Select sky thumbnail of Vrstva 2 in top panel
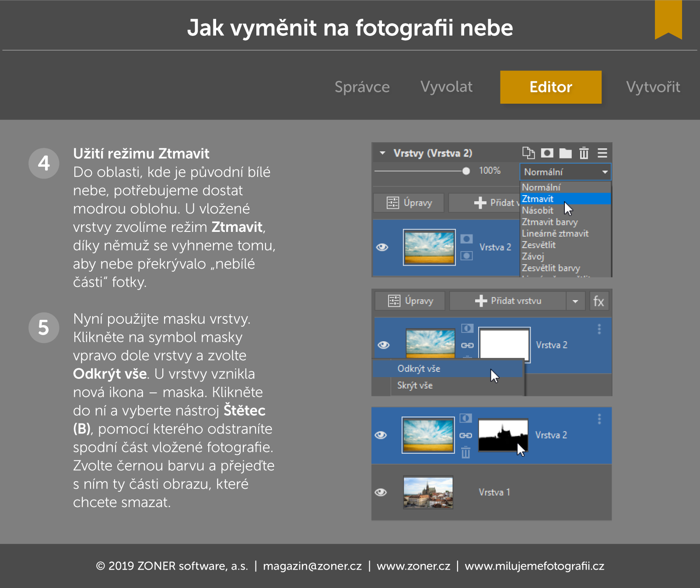 click(x=429, y=247)
